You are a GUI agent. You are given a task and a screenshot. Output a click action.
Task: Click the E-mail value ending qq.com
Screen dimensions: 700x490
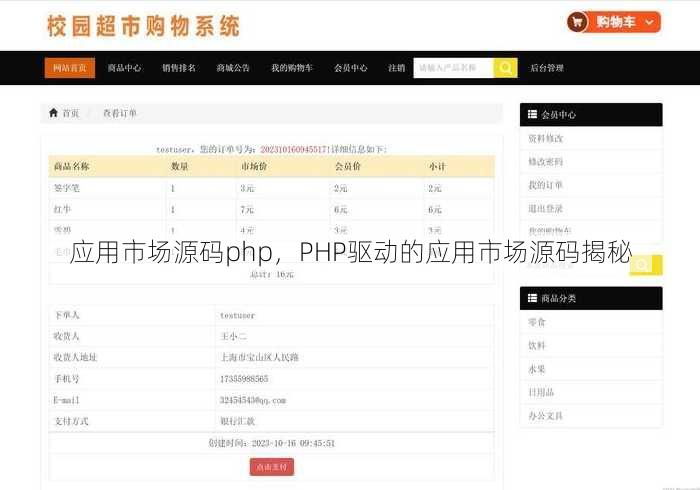click(x=253, y=400)
